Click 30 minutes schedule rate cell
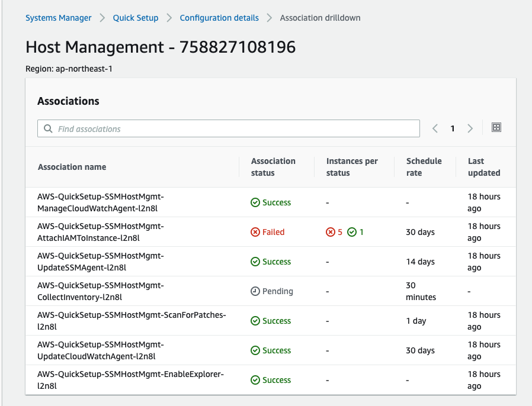 point(421,291)
